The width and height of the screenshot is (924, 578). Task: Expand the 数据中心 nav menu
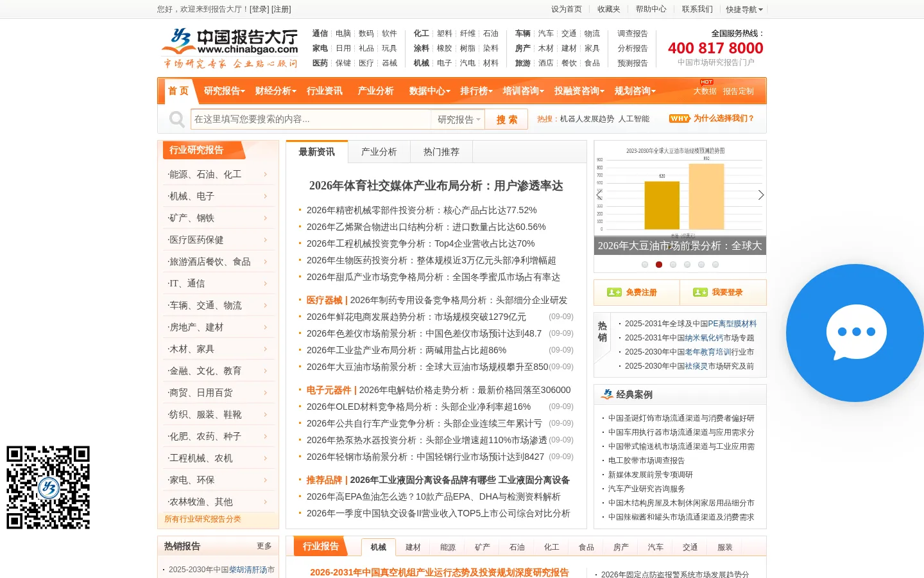pyautogui.click(x=429, y=91)
